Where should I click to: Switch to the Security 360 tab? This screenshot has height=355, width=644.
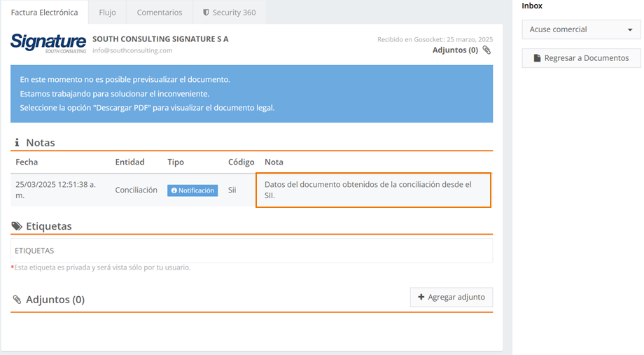pyautogui.click(x=229, y=13)
